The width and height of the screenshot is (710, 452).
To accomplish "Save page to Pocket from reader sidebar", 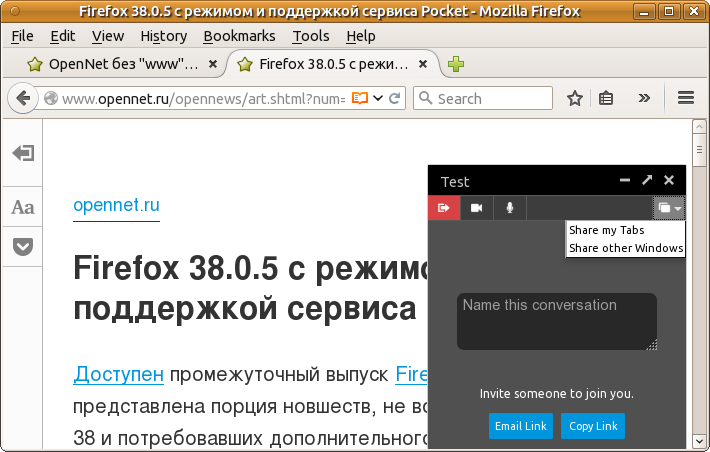I will coord(23,247).
